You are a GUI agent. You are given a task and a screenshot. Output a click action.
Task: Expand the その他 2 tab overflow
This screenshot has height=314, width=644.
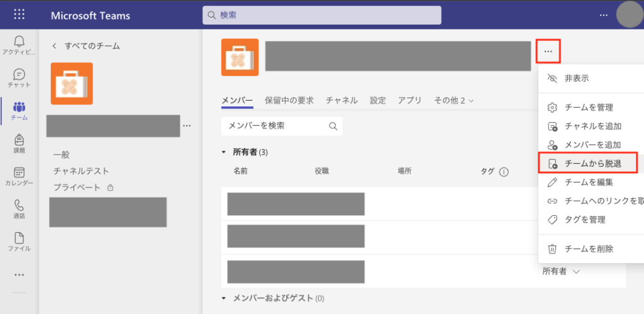click(453, 100)
